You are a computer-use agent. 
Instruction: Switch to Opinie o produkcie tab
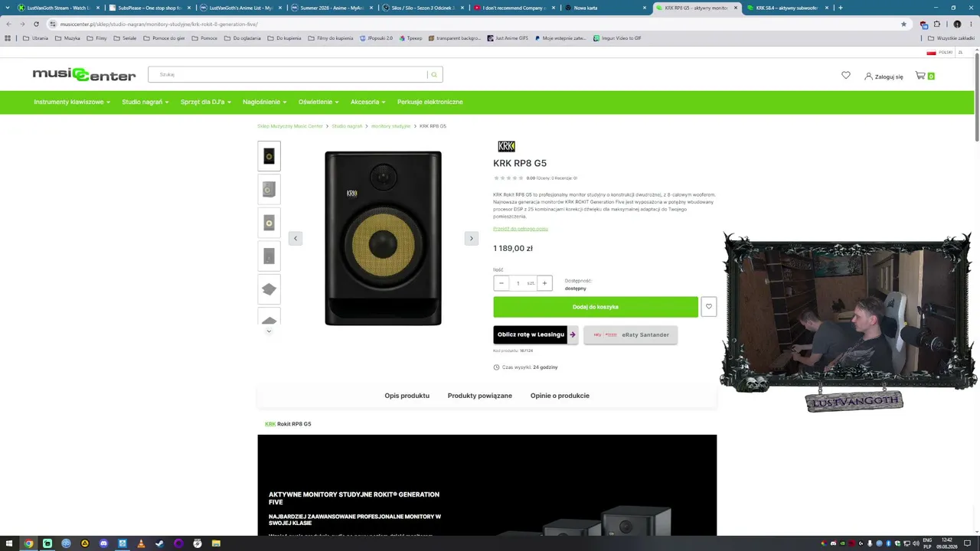pos(560,396)
